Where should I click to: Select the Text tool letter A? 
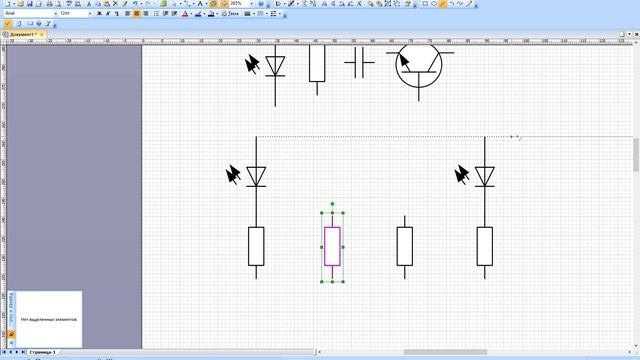pos(200,4)
